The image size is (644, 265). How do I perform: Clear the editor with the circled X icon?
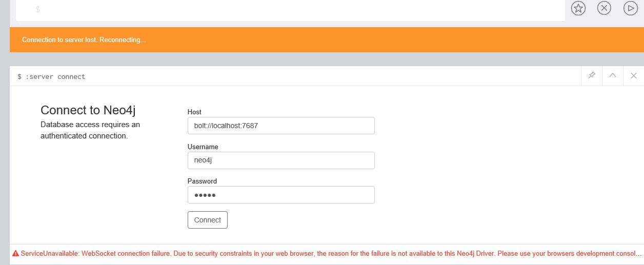605,8
